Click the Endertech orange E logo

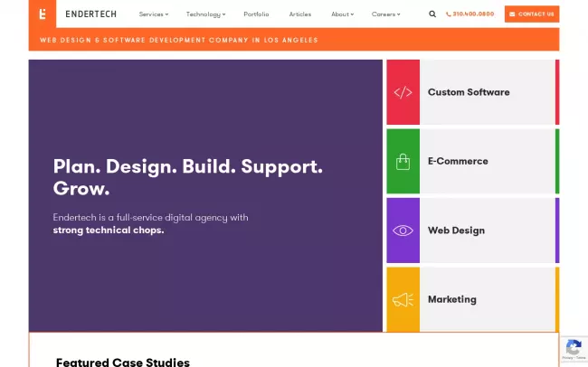(43, 14)
